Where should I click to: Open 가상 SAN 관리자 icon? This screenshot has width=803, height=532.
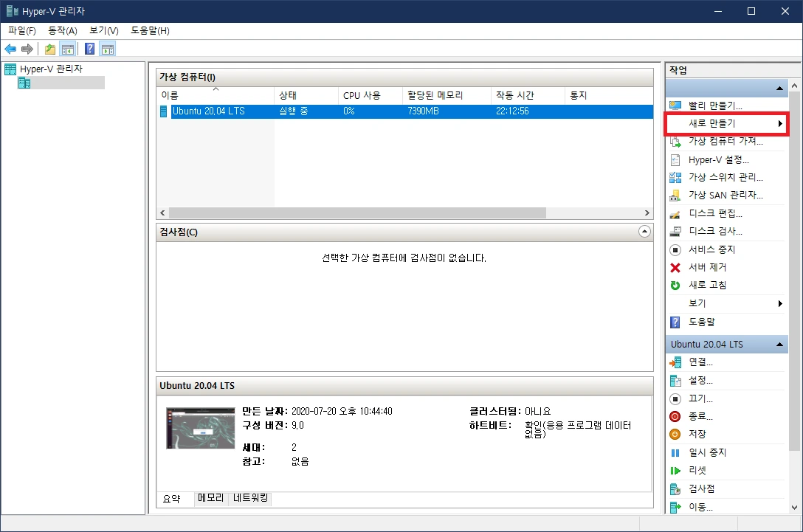(675, 196)
